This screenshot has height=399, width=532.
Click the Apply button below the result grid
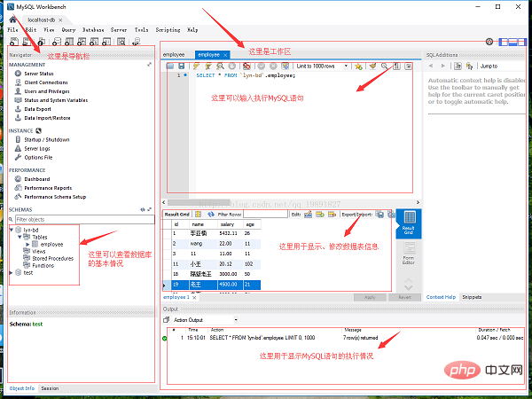click(x=369, y=297)
